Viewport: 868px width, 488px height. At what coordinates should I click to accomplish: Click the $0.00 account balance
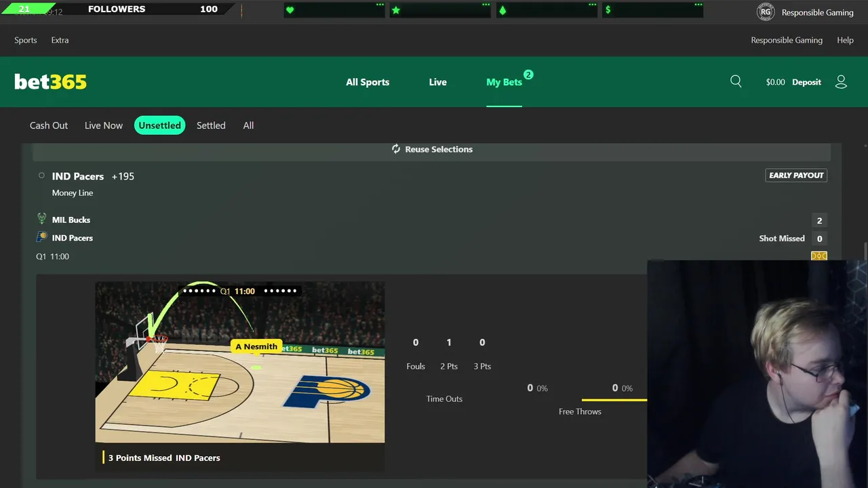tap(775, 82)
